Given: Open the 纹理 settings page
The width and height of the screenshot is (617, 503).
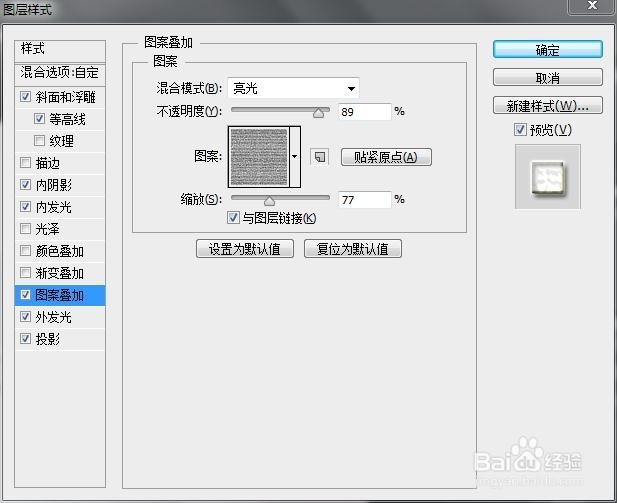Looking at the screenshot, I should 62,141.
